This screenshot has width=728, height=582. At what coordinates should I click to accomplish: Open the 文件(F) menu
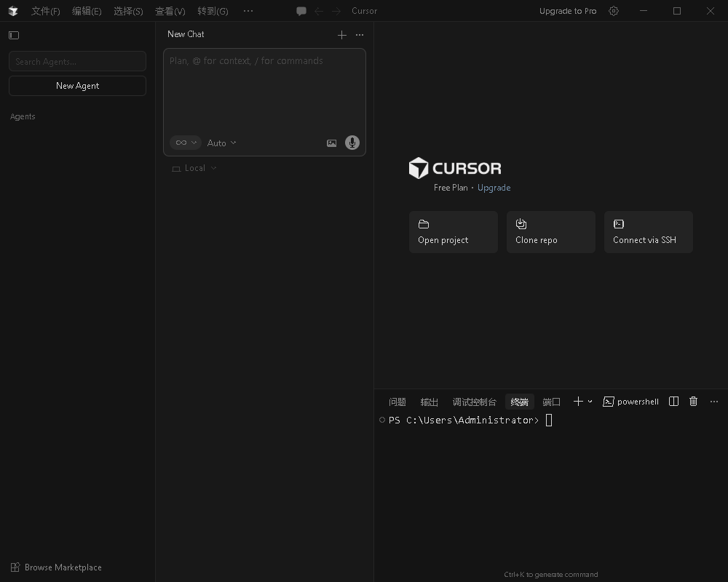pos(45,11)
